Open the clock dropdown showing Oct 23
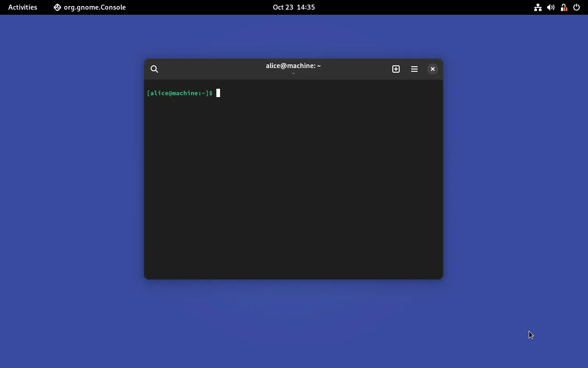Screen dimensions: 588x368 tap(294, 7)
